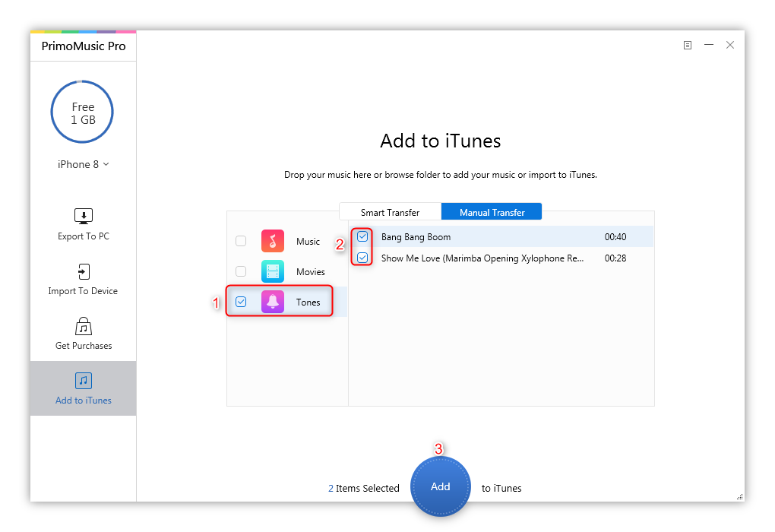Click the 2 Items Selected text
775x532 pixels.
pos(364,488)
